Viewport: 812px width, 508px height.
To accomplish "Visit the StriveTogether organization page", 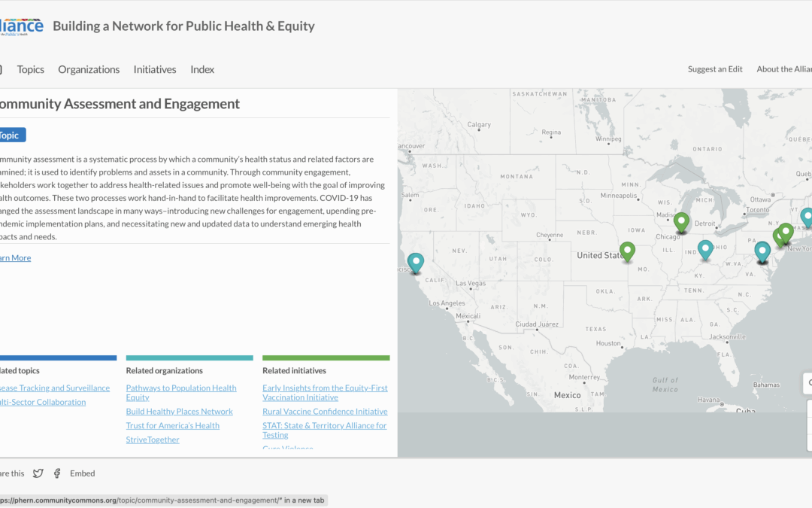I will click(x=153, y=439).
